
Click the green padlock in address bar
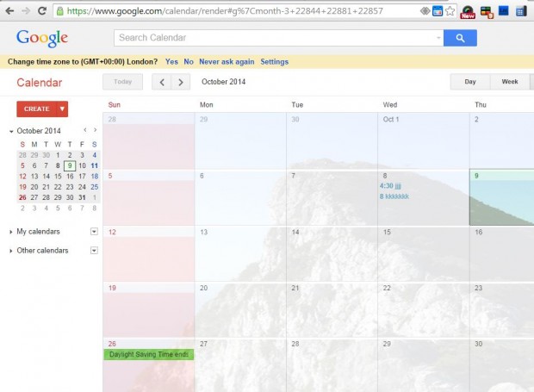coord(60,11)
